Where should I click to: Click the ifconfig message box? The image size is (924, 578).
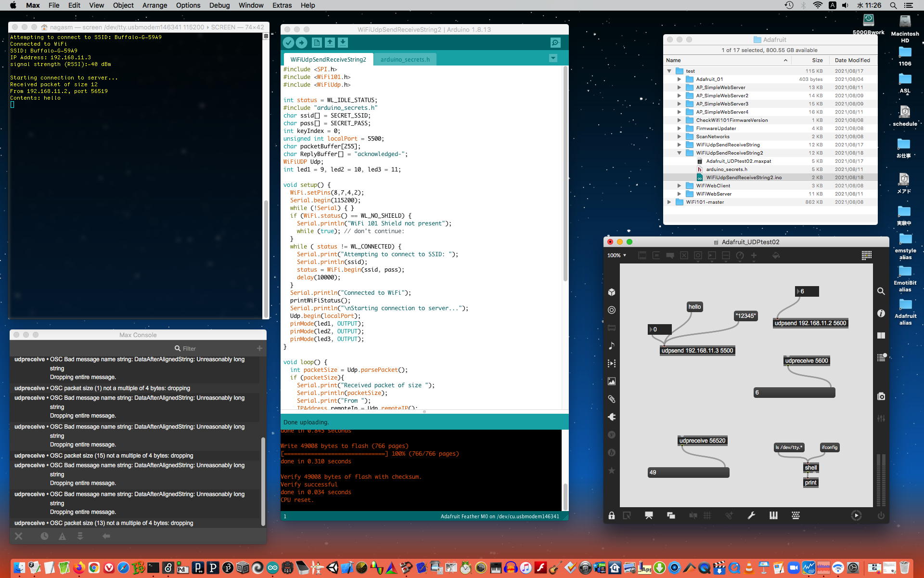point(829,447)
